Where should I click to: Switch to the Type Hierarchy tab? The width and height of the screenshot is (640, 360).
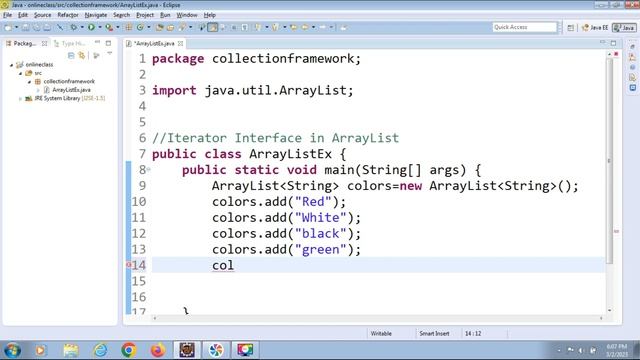(x=70, y=43)
